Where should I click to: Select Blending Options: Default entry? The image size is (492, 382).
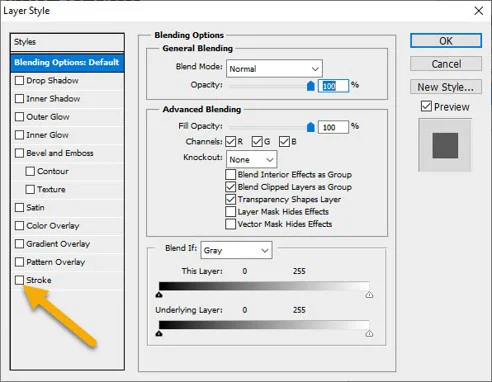point(67,62)
